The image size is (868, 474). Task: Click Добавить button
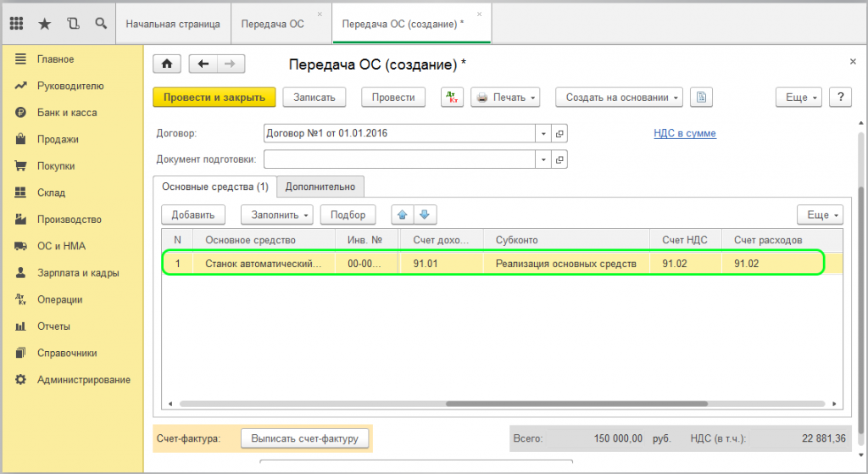[x=192, y=215]
